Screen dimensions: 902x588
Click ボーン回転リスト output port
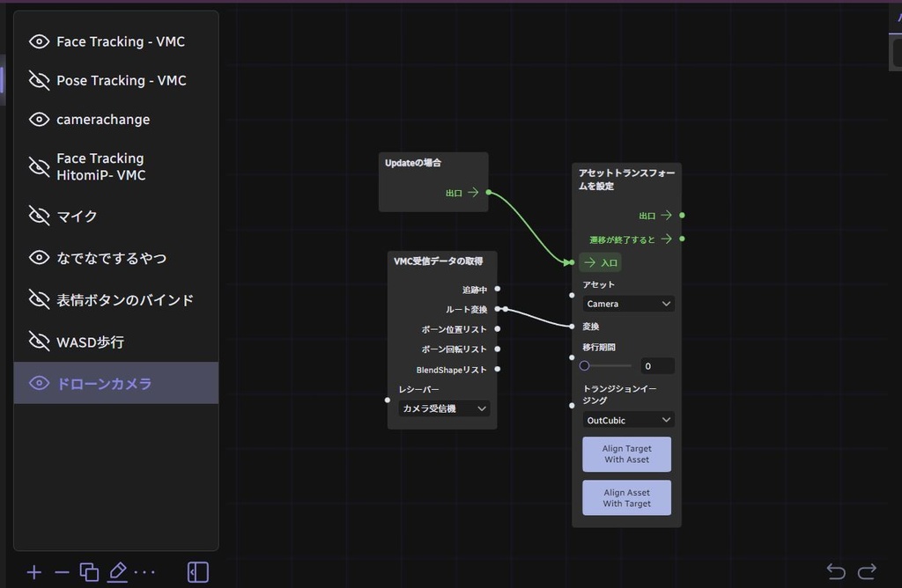click(498, 349)
